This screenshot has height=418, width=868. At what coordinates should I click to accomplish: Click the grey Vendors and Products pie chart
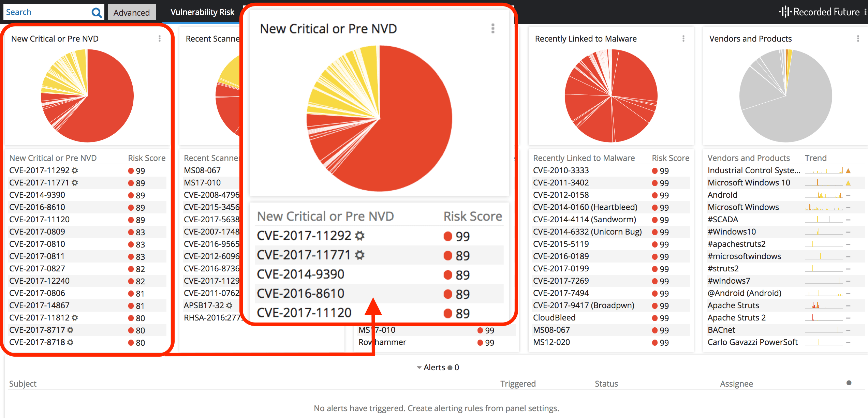pyautogui.click(x=785, y=95)
